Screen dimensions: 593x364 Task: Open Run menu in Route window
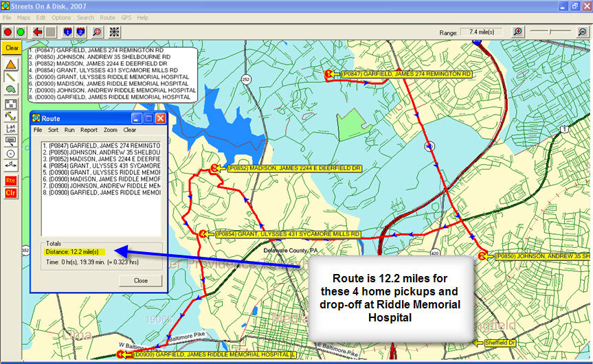69,130
